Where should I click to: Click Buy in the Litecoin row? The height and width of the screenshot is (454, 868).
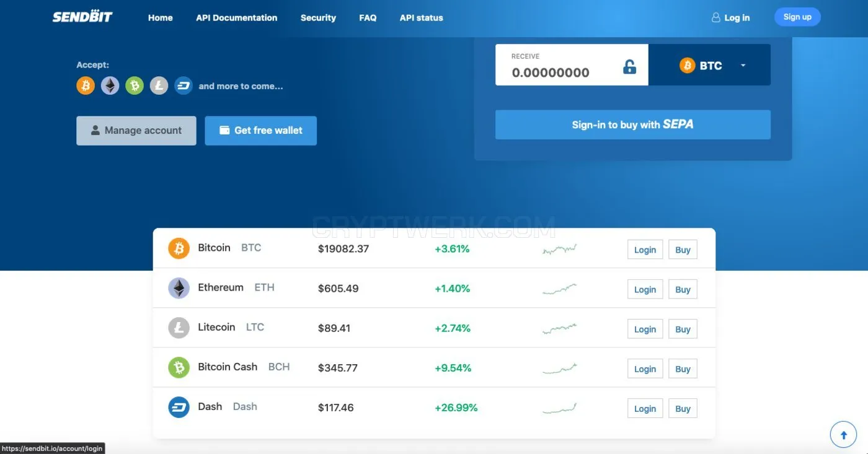coord(683,329)
